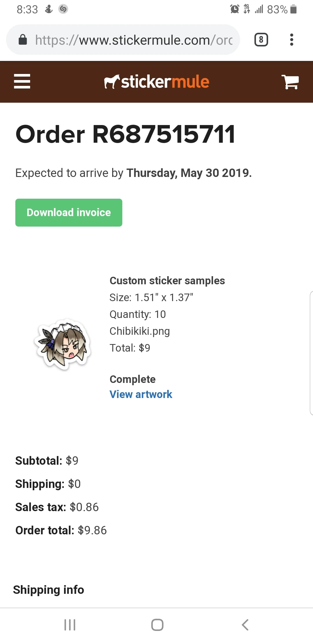Tap the padlock site security icon
Screen dimensions: 313x644
pyautogui.click(x=23, y=40)
